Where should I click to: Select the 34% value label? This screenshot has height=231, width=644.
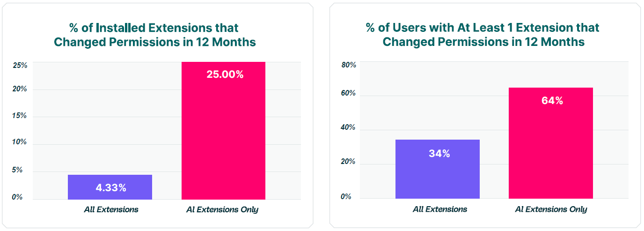[439, 153]
